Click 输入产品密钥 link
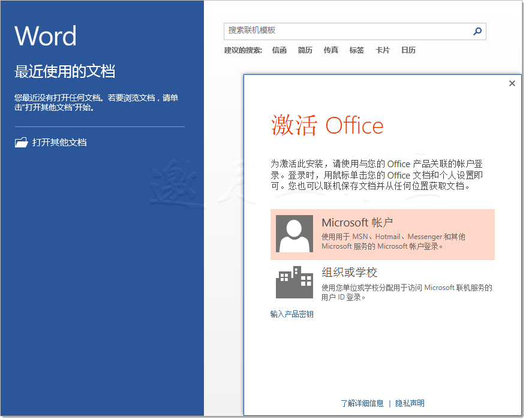526x420 pixels. (291, 314)
